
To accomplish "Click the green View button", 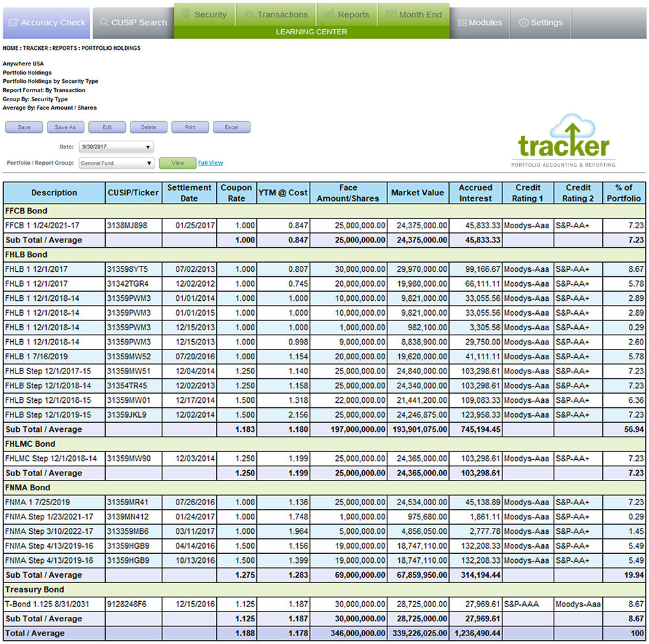I will point(177,163).
